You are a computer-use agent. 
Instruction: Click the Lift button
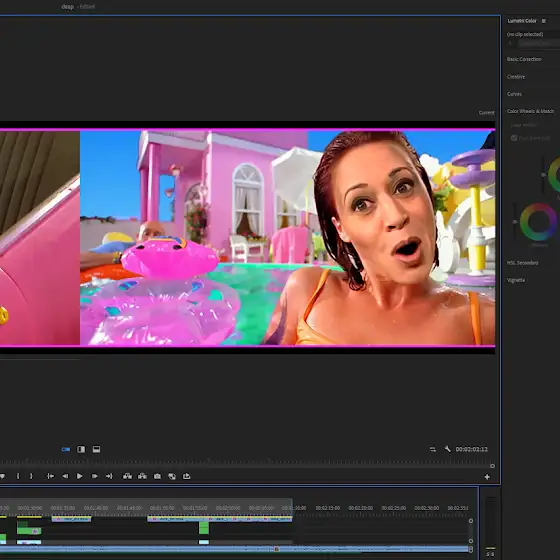click(127, 476)
